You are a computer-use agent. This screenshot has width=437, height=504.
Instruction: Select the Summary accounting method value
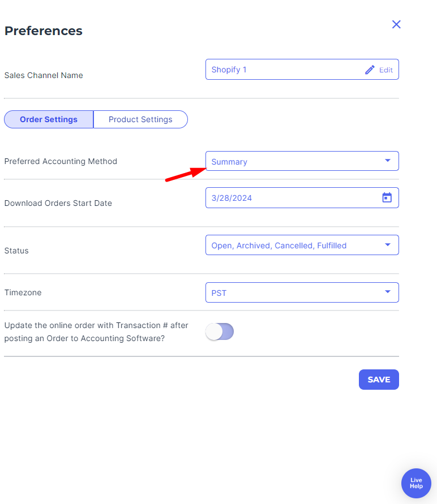229,162
